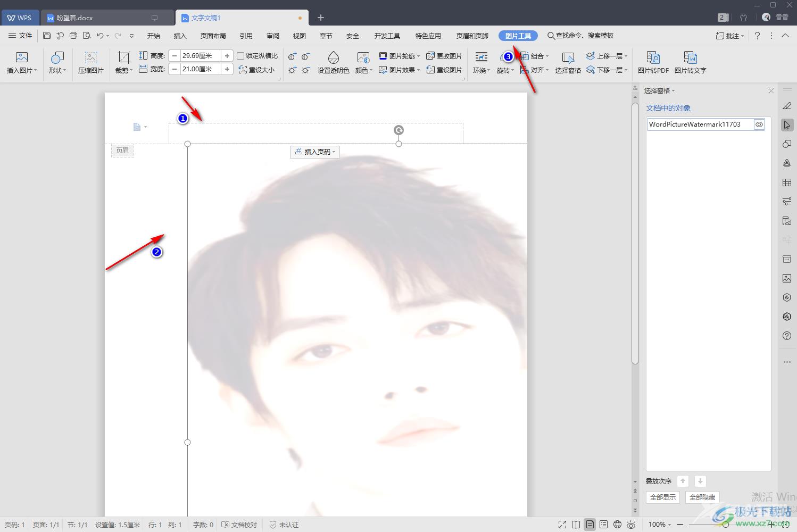Switch to reading layout view icon
This screenshot has width=797, height=532.
click(x=576, y=525)
